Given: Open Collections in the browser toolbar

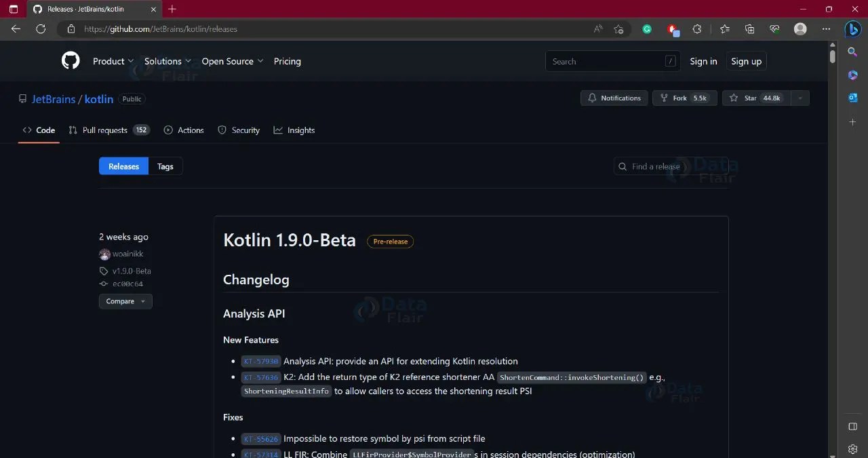Looking at the screenshot, I should click(x=749, y=29).
